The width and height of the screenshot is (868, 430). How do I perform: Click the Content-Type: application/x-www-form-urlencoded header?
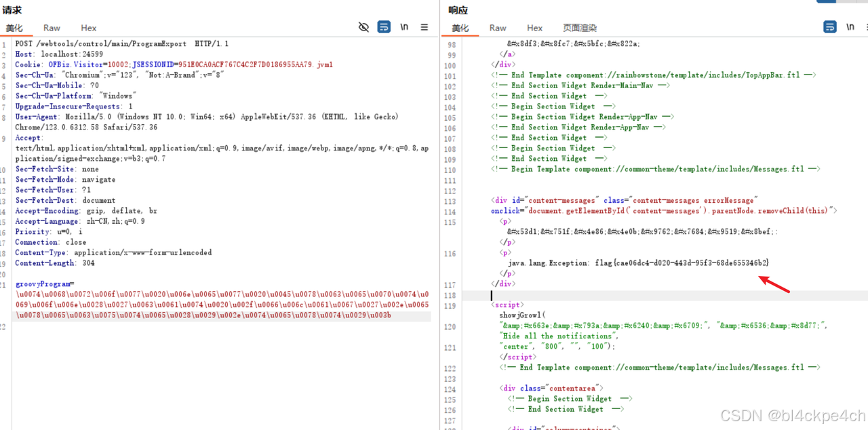[x=113, y=252]
